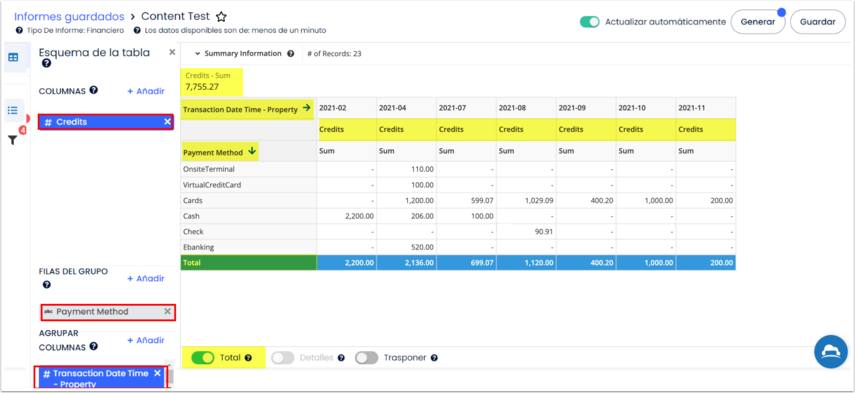The width and height of the screenshot is (855, 393).
Task: Close the Esquema de la tabla panel
Action: point(172,52)
